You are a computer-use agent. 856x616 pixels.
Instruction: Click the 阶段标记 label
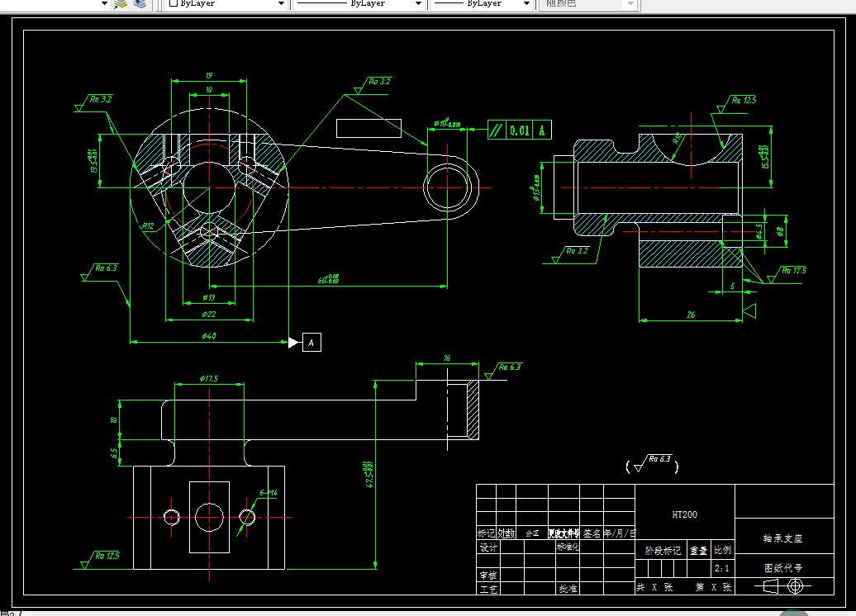663,551
